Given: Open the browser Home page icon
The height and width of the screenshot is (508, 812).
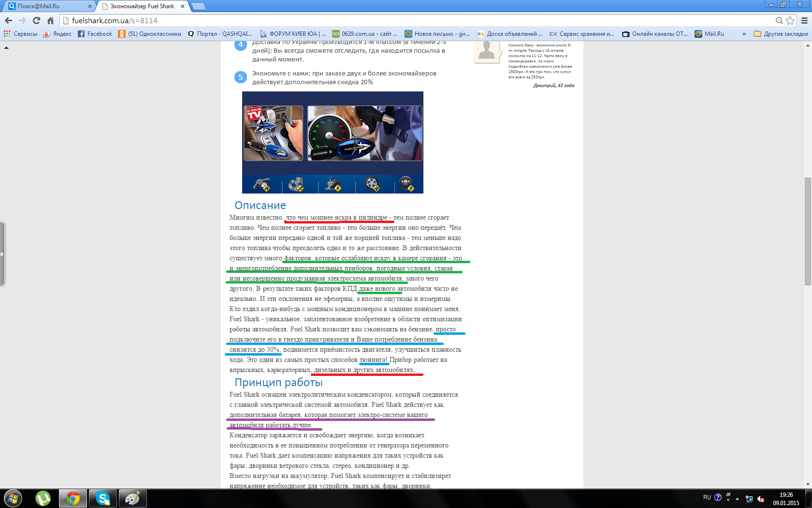Looking at the screenshot, I should click(50, 20).
